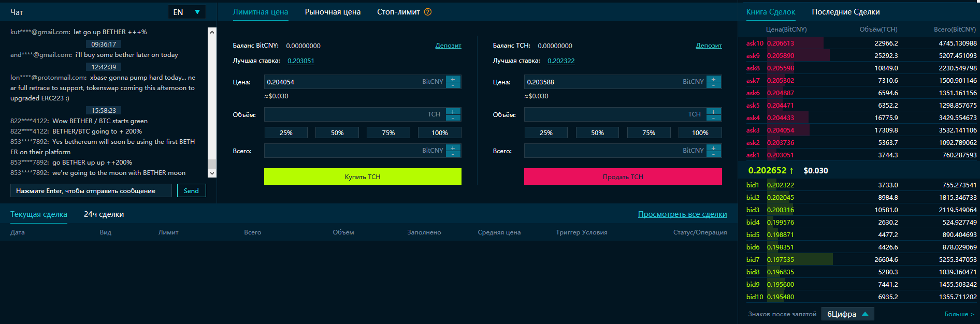Expand order book via Больше link

pyautogui.click(x=959, y=314)
